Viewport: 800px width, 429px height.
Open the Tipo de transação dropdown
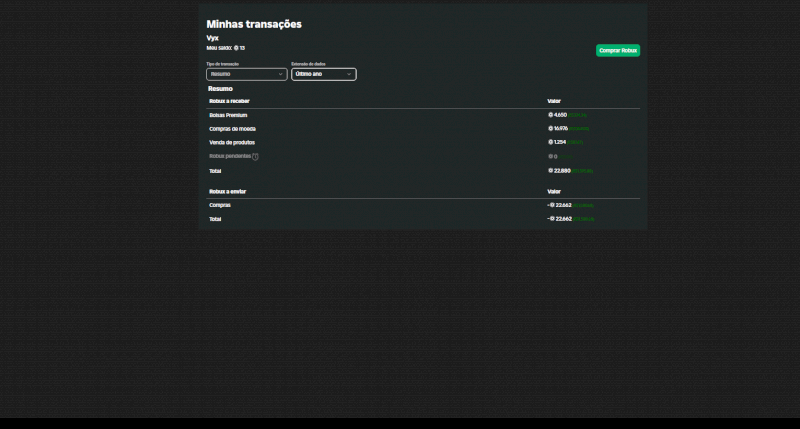click(x=246, y=74)
